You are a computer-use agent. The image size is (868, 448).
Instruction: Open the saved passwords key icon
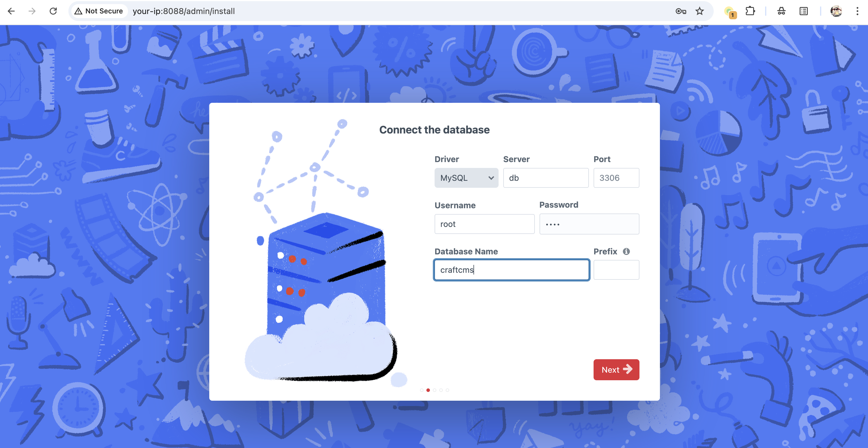tap(681, 11)
